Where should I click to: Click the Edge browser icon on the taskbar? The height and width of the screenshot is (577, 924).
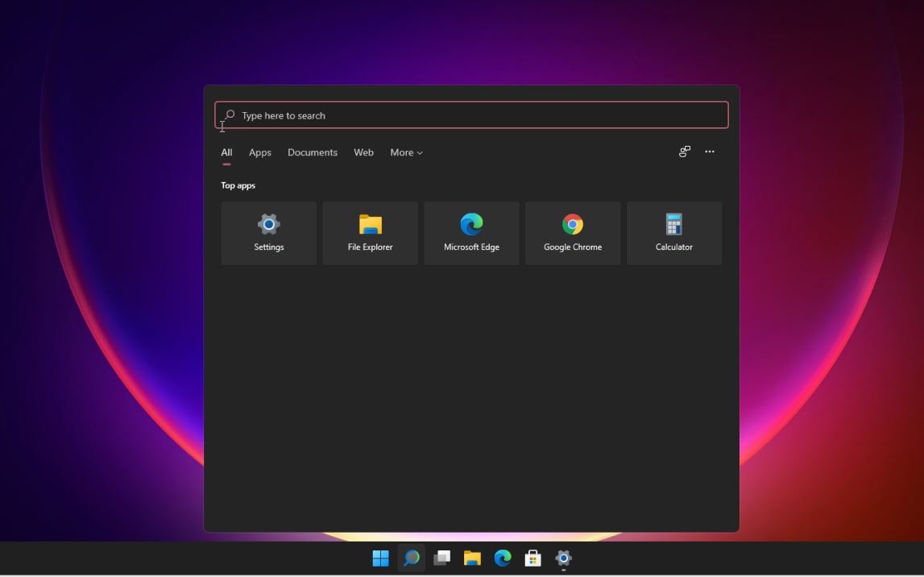coord(503,558)
